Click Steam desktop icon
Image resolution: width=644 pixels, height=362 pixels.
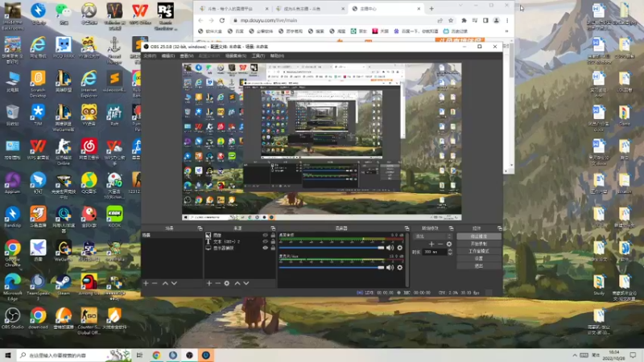[64, 285]
